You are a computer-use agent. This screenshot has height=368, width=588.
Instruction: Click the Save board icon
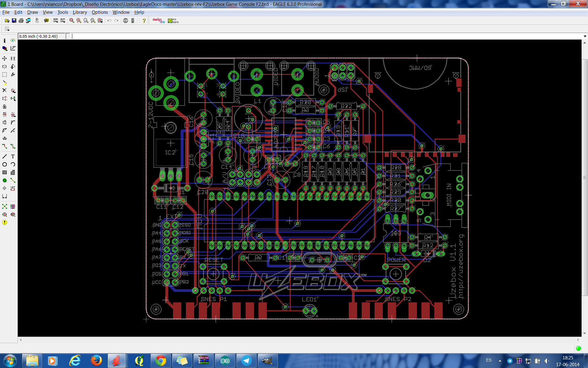(14, 21)
